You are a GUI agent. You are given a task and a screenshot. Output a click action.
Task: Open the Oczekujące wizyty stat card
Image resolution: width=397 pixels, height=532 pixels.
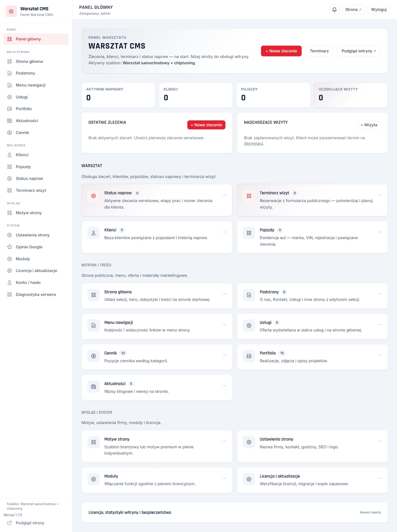coord(351,95)
